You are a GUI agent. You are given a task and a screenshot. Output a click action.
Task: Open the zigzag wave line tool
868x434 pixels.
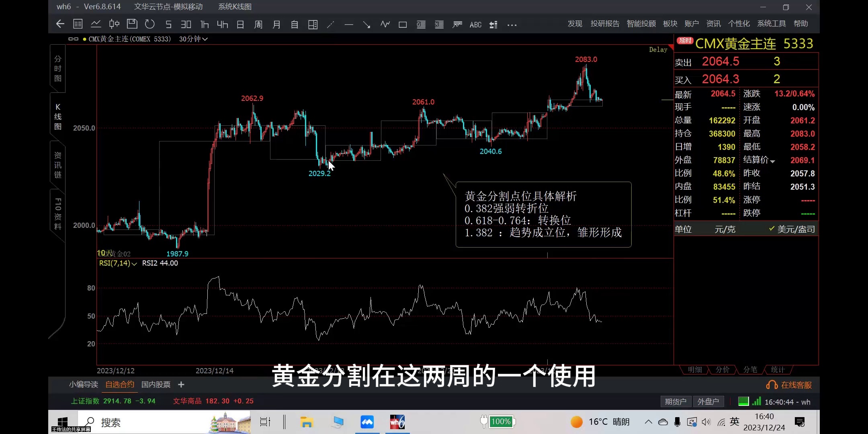[x=385, y=25]
